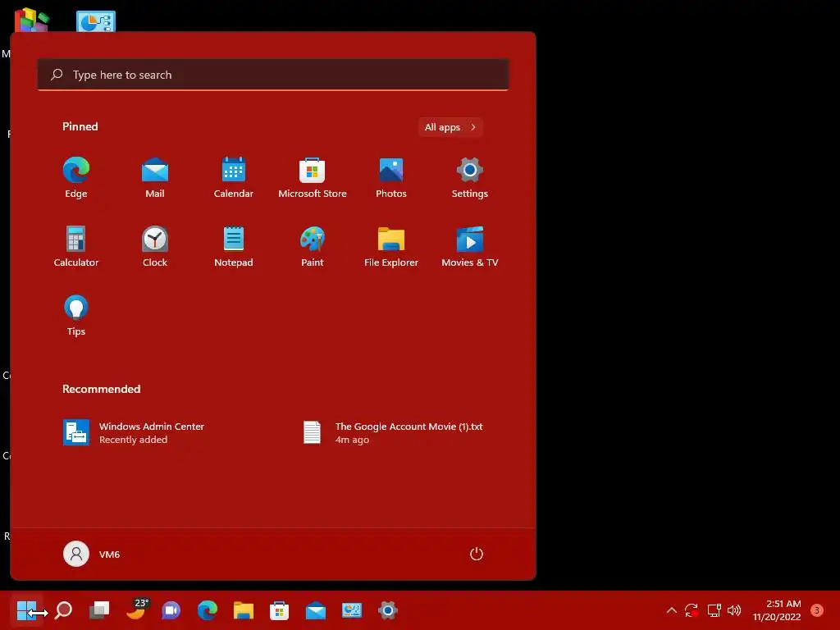Image resolution: width=840 pixels, height=630 pixels.
Task: Open notifications badge showing 3
Action: pyautogui.click(x=817, y=610)
